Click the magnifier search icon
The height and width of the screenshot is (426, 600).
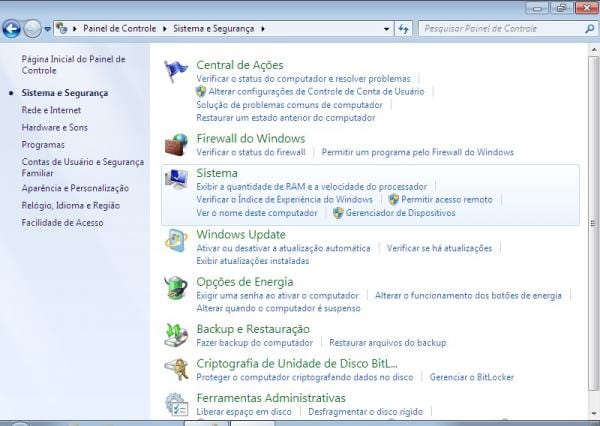(589, 29)
